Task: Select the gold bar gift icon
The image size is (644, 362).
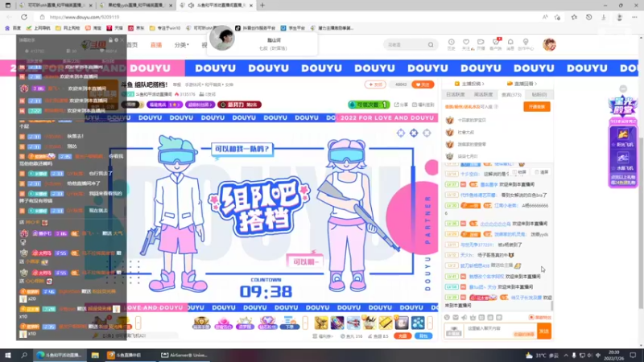Action: [x=386, y=323]
